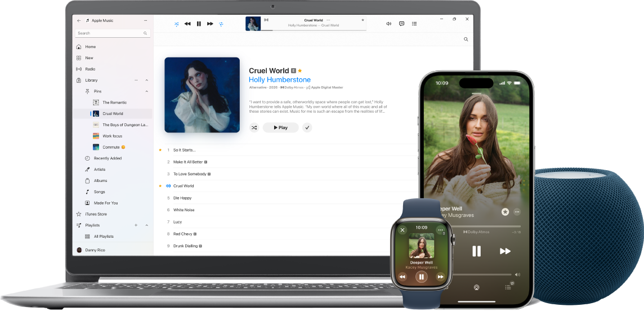Pause playback on the iPhone
The width and height of the screenshot is (644, 311).
pos(476,251)
